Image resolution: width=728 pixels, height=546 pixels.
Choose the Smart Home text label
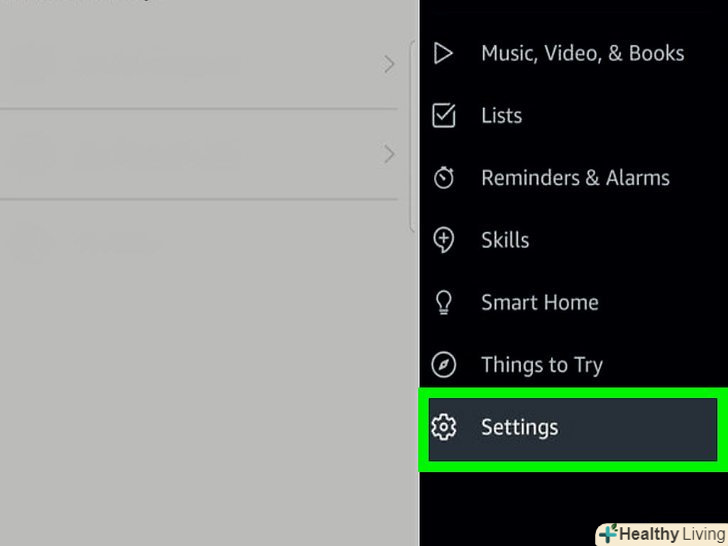point(539,302)
